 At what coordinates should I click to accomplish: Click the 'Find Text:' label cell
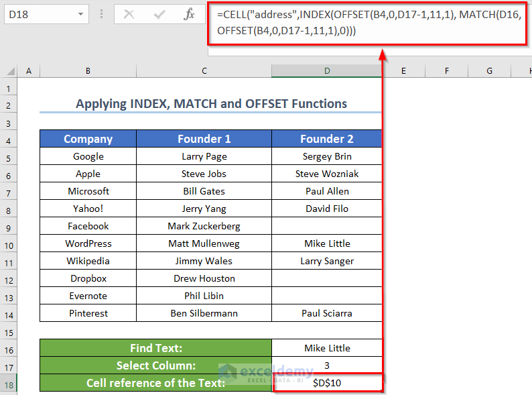click(155, 348)
